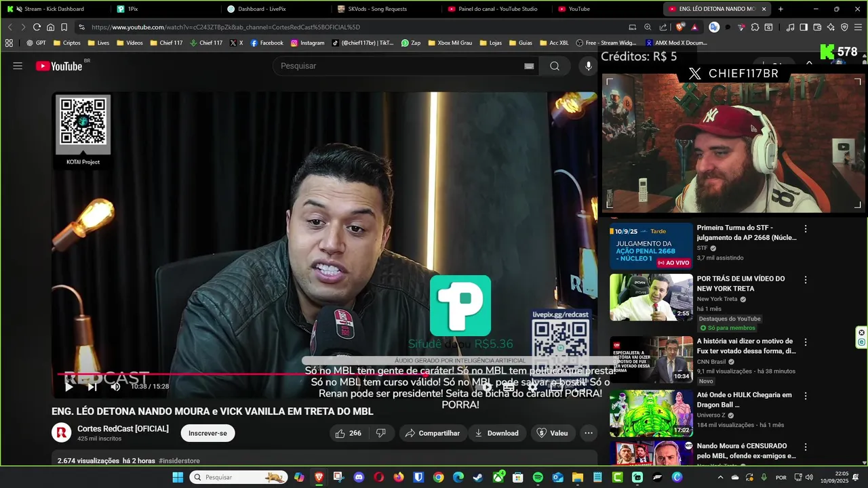
Task: Open the more actions ellipsis under video
Action: point(589,433)
